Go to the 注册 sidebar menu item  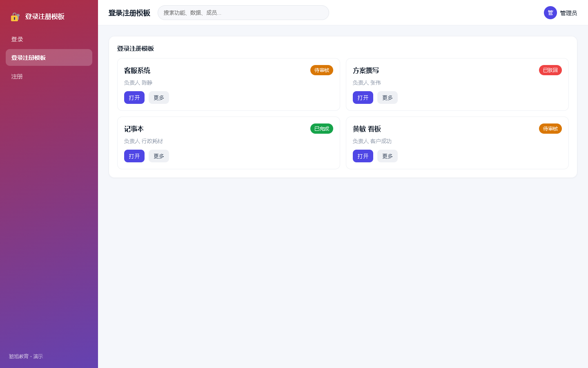click(x=49, y=76)
